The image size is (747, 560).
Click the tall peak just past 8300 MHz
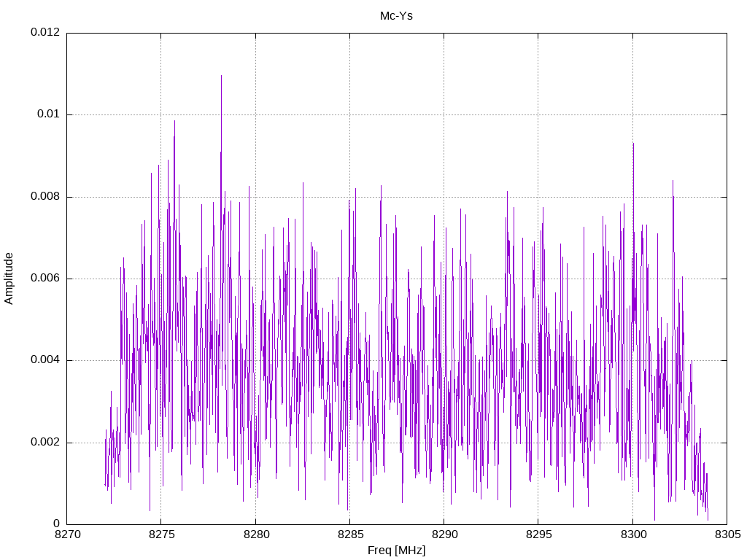pos(633,144)
